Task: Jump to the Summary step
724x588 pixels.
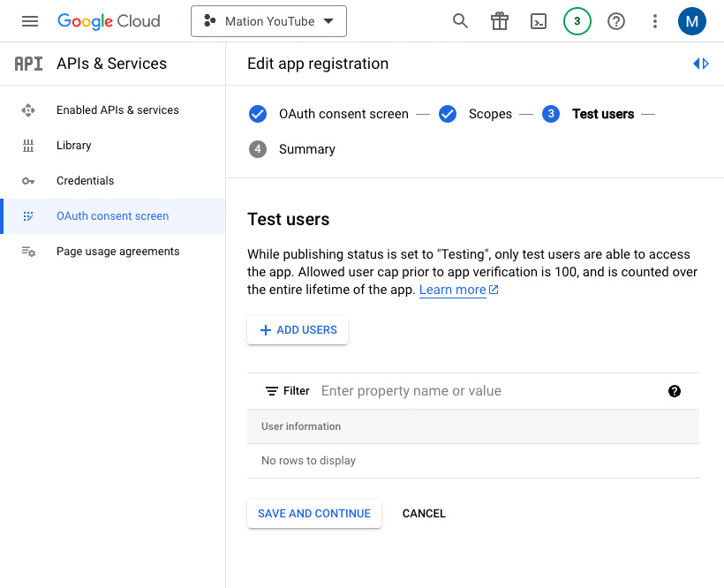Action: pos(307,149)
